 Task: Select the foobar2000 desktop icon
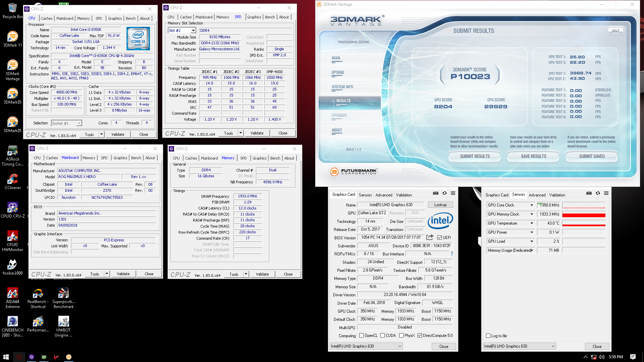[x=12, y=267]
